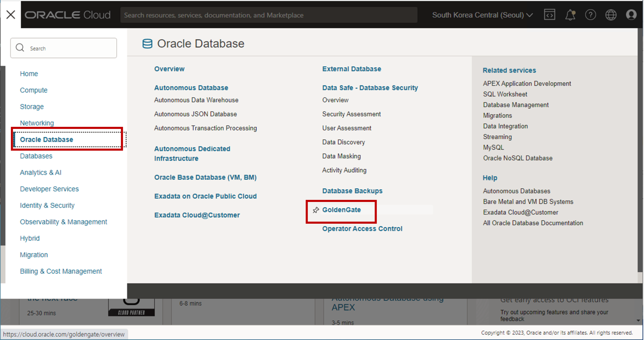This screenshot has width=644, height=340.
Task: Open User Assessment
Action: tap(347, 128)
